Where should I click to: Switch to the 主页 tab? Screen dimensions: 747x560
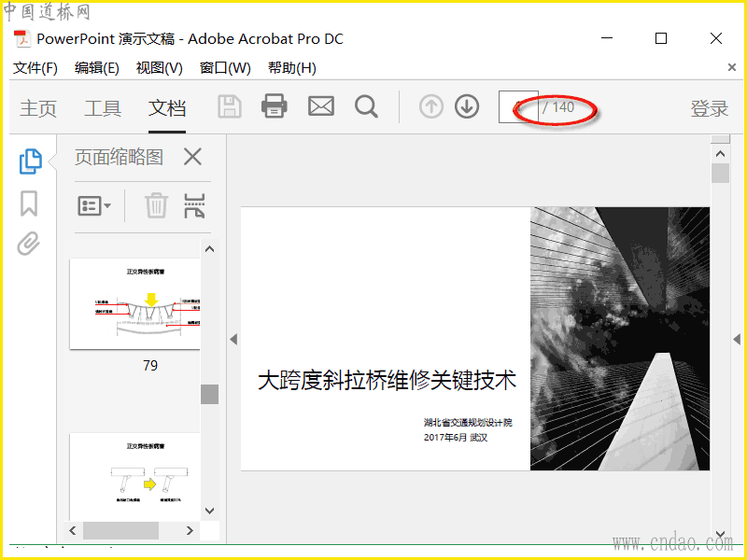click(x=38, y=108)
